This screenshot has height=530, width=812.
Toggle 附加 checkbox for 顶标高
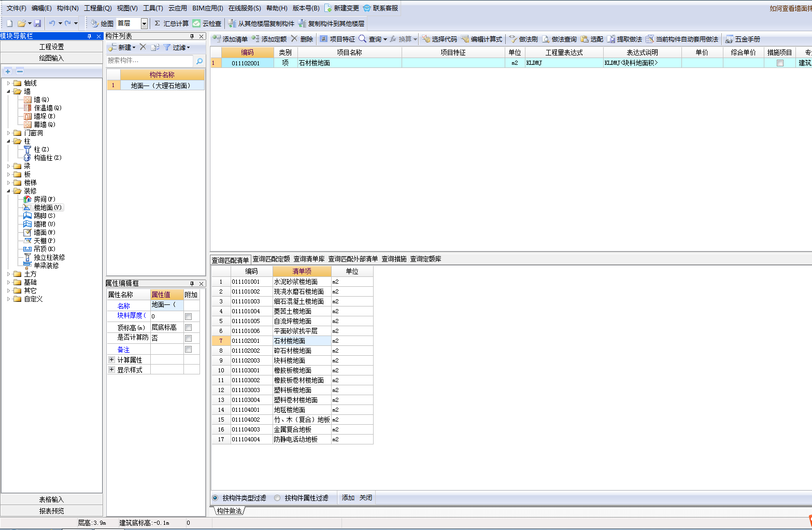click(x=188, y=327)
